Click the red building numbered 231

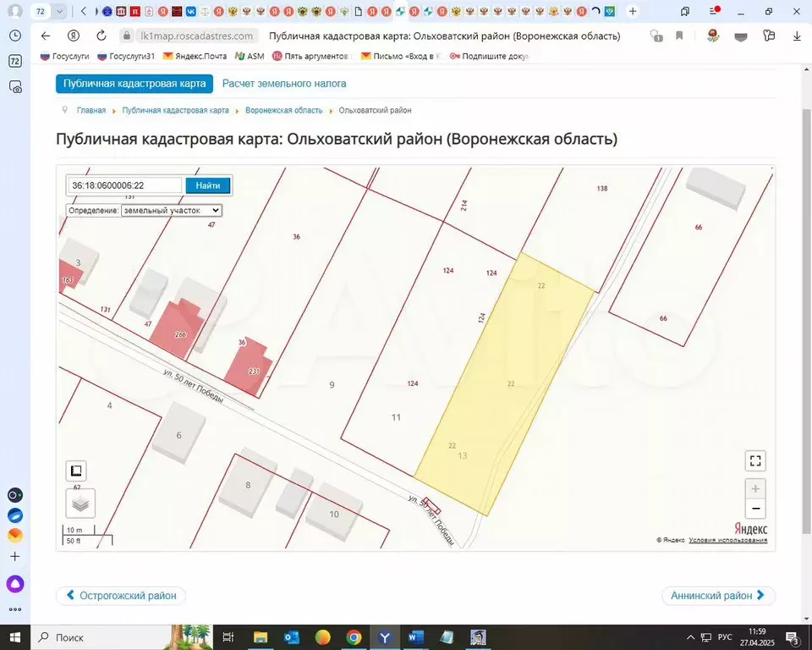(249, 367)
